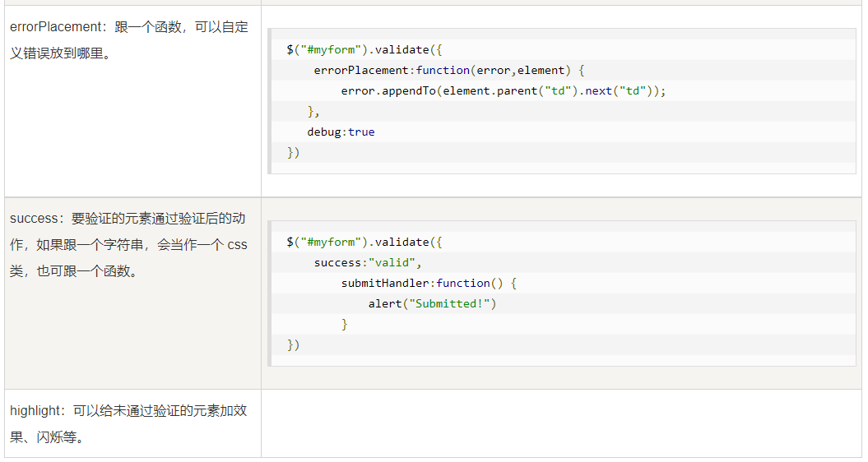Click the errorPlacement:function(error,element) code line
This screenshot has height=462, width=868.
pos(449,70)
